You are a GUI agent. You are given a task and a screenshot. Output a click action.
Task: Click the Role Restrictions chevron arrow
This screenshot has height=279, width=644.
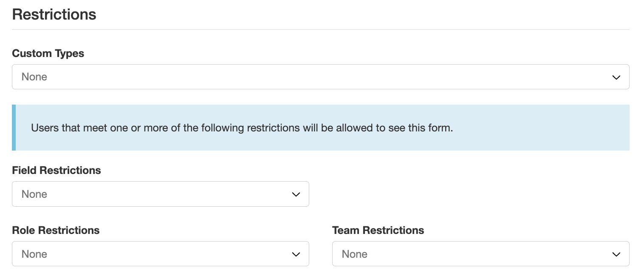click(296, 254)
